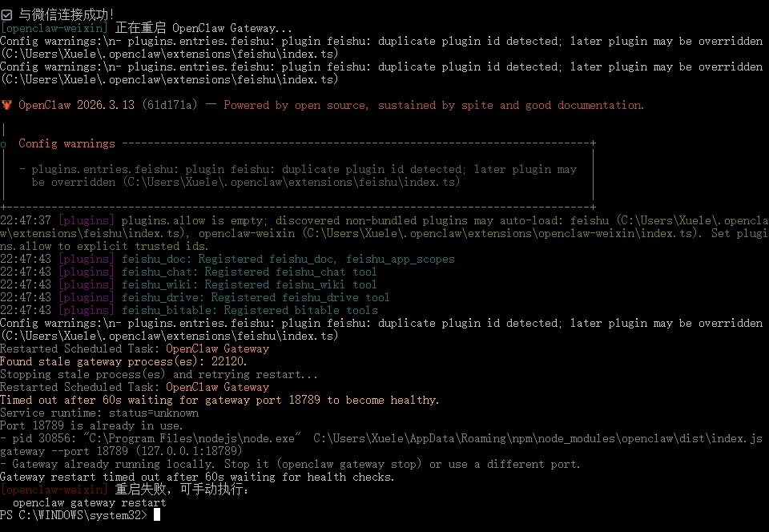Click the 'feishu_doc: Registered feishu_doc' log line
The width and height of the screenshot is (769, 532).
[x=228, y=259]
